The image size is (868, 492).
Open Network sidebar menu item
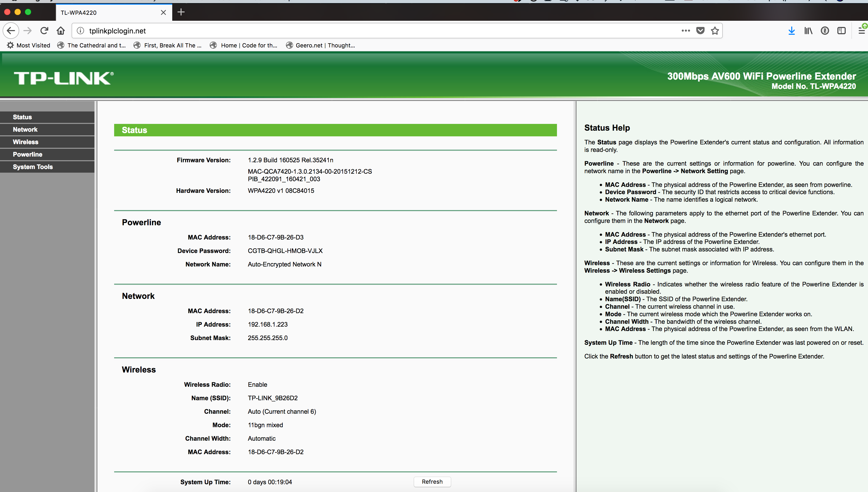tap(47, 130)
